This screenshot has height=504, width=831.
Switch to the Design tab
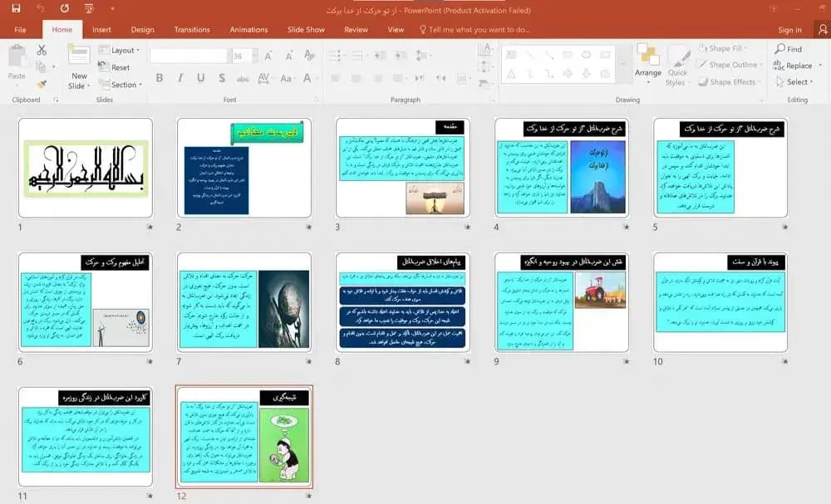[x=143, y=30]
